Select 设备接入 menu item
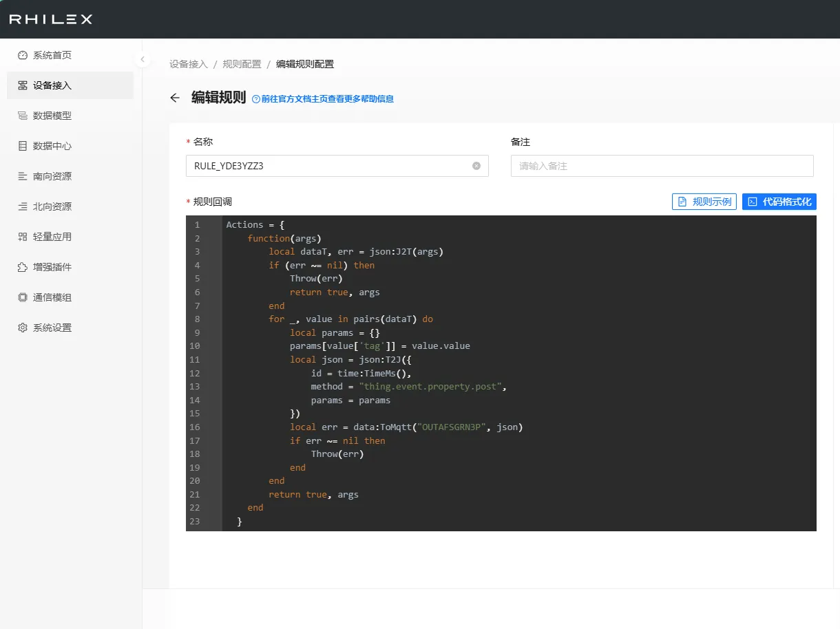 click(x=70, y=85)
